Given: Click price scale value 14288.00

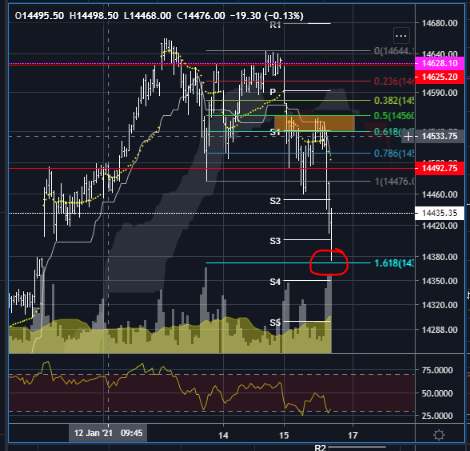Looking at the screenshot, I should pos(440,330).
